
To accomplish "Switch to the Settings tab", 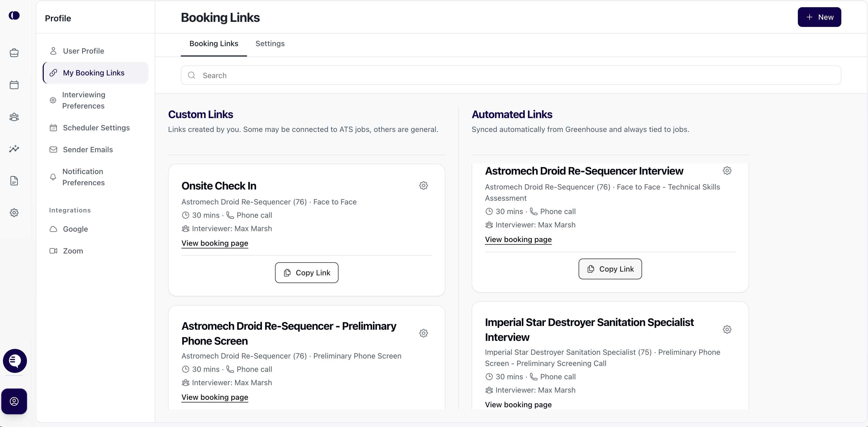I will coord(270,43).
